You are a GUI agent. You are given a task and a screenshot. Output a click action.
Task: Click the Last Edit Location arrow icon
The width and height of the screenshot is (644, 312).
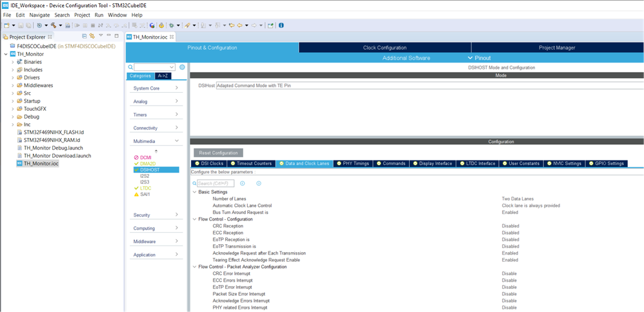click(232, 25)
